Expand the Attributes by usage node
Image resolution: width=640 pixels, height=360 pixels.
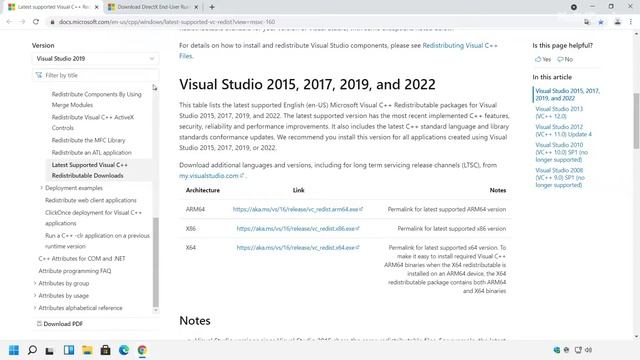tap(35, 295)
